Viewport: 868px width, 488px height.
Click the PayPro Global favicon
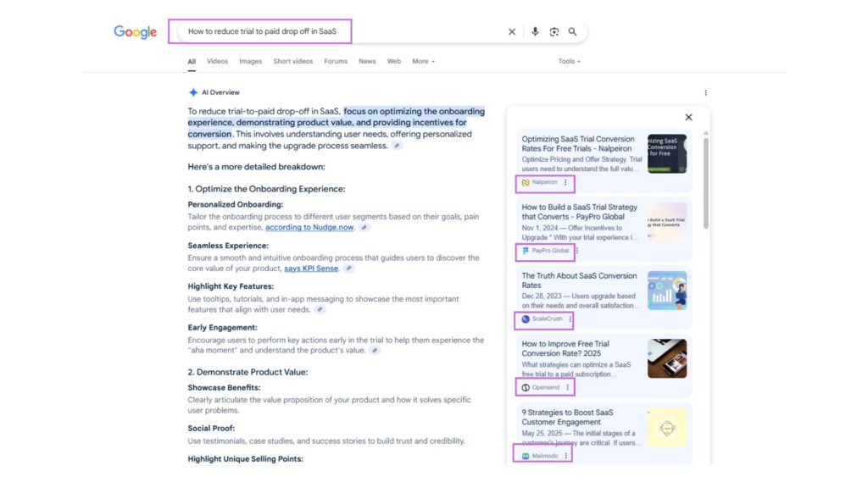pos(526,251)
